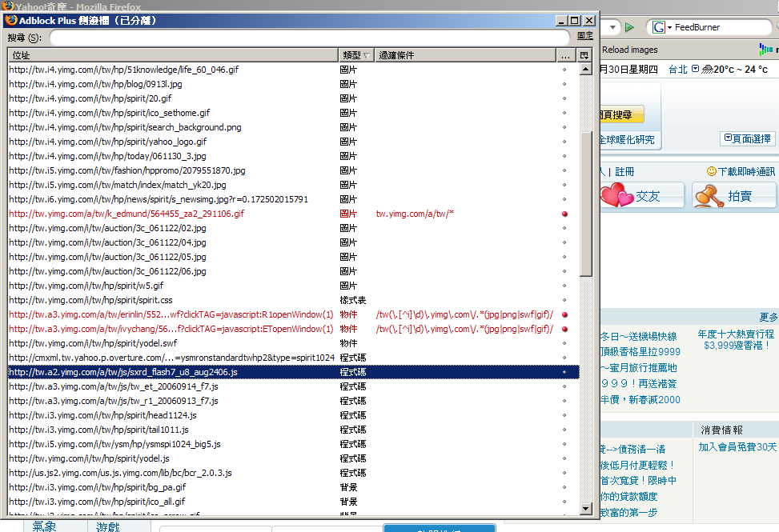The height and width of the screenshot is (532, 779).
Task: Click the 註冊 register link
Action: pyautogui.click(x=624, y=171)
